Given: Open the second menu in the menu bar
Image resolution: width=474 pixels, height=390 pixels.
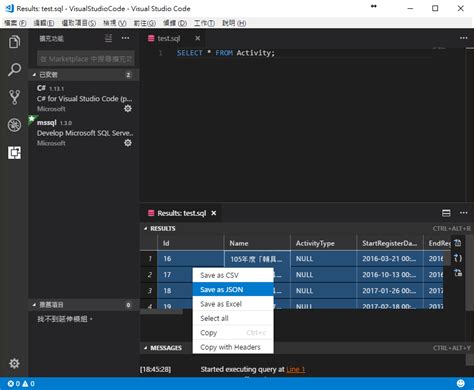Looking at the screenshot, I should pyautogui.click(x=44, y=23).
